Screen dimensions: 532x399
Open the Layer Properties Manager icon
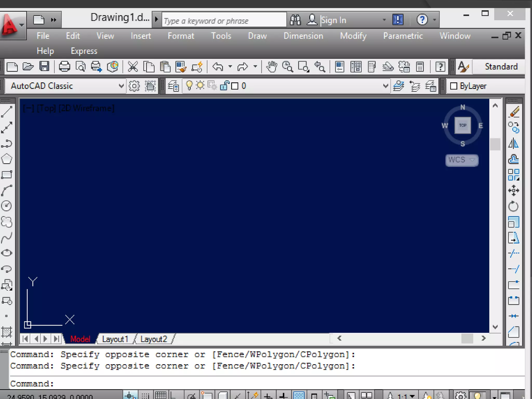point(173,86)
